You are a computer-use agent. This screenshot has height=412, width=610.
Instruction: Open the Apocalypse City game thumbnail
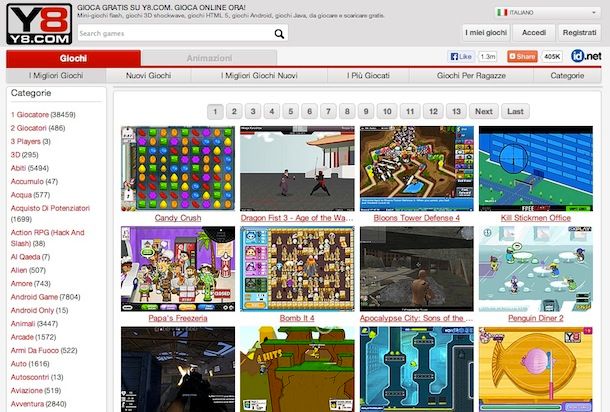tap(417, 269)
